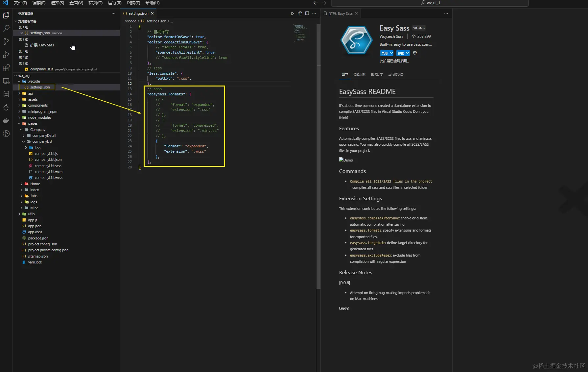Expand the utils folder
Image resolution: width=588 pixels, height=372 pixels.
[19, 214]
